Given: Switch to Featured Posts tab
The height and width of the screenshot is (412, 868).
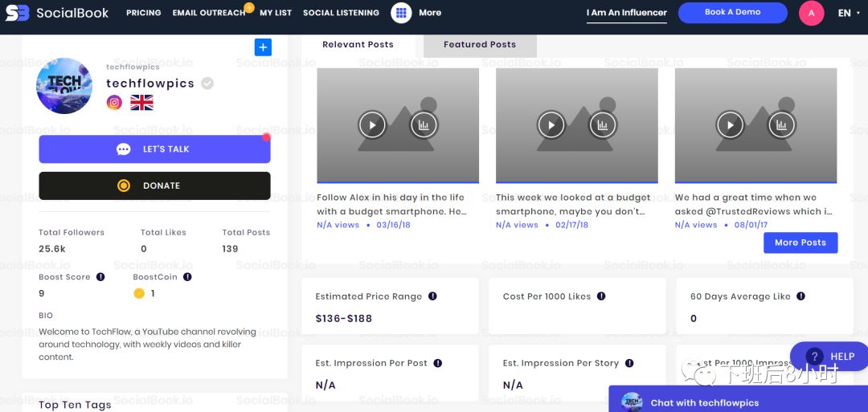Looking at the screenshot, I should tap(479, 45).
